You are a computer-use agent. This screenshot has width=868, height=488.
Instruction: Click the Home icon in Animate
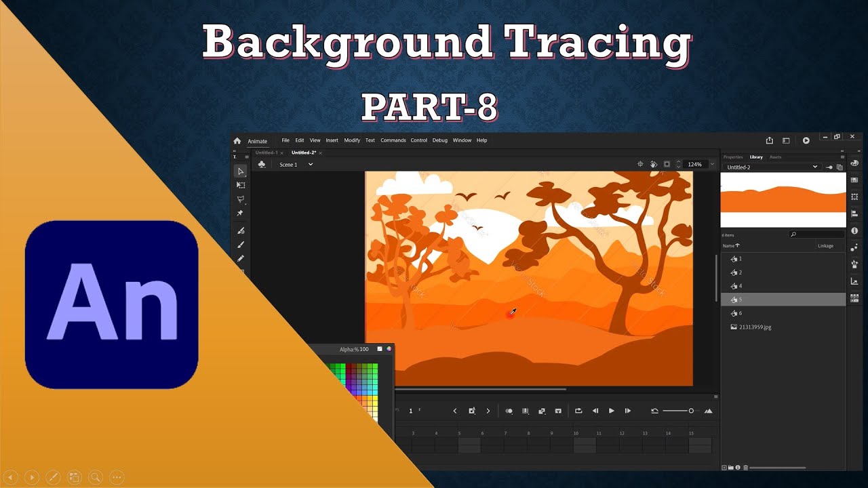coord(237,141)
